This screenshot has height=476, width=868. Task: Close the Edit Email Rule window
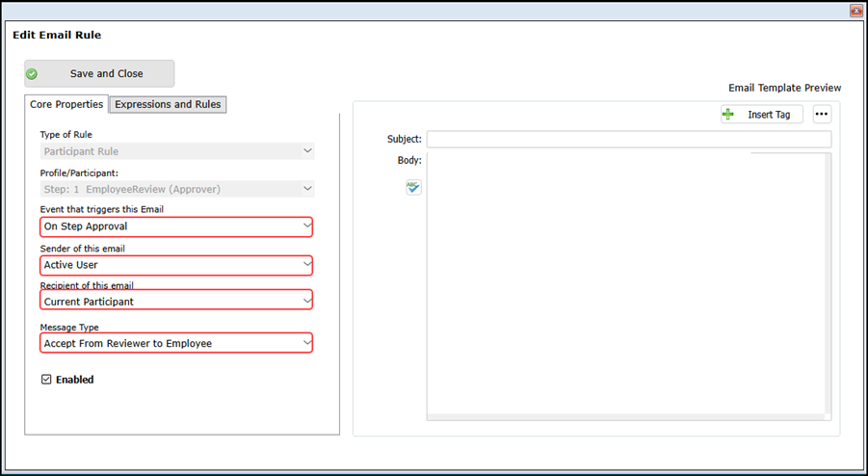[x=855, y=11]
